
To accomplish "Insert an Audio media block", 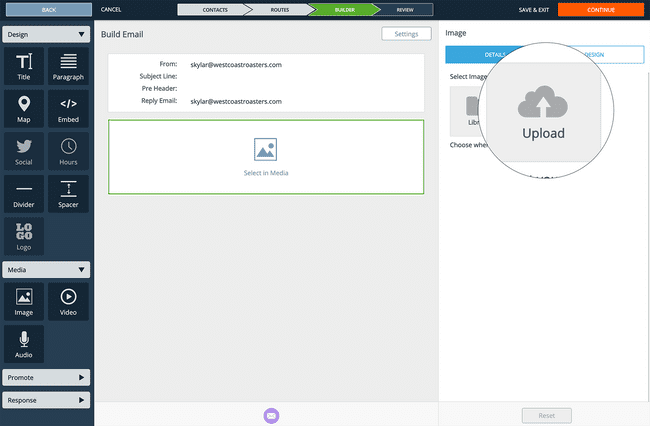I will [24, 344].
